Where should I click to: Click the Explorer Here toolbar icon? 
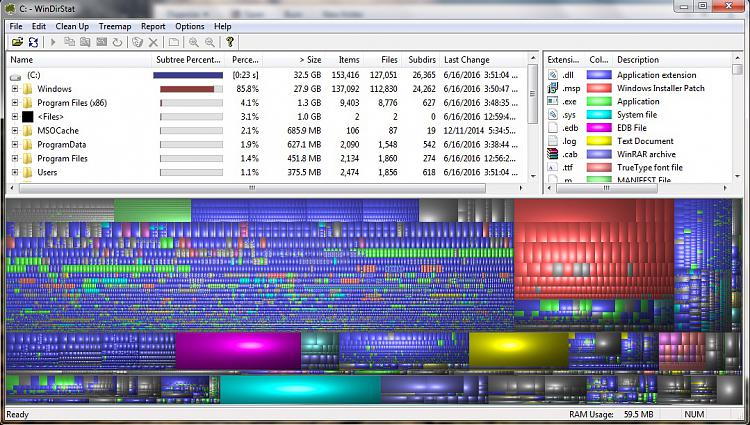[85, 42]
